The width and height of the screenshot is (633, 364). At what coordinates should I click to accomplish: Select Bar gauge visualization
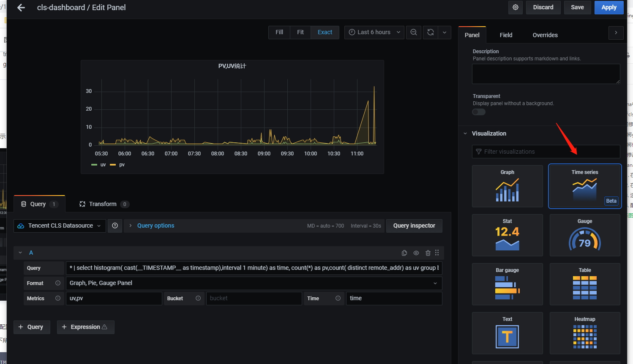[507, 284]
